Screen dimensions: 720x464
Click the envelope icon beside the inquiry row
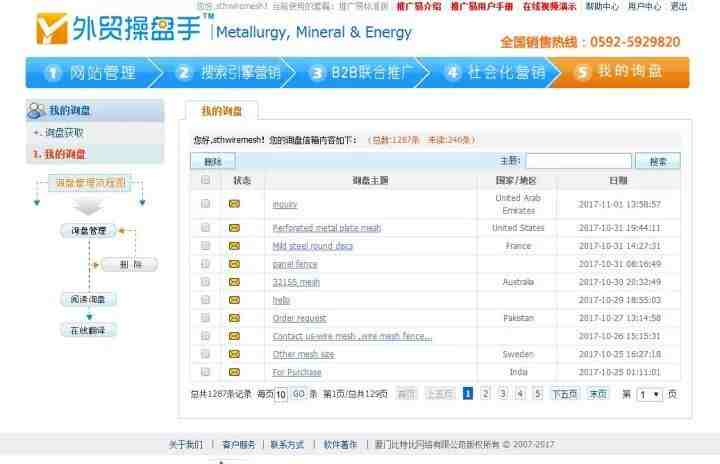coord(234,204)
